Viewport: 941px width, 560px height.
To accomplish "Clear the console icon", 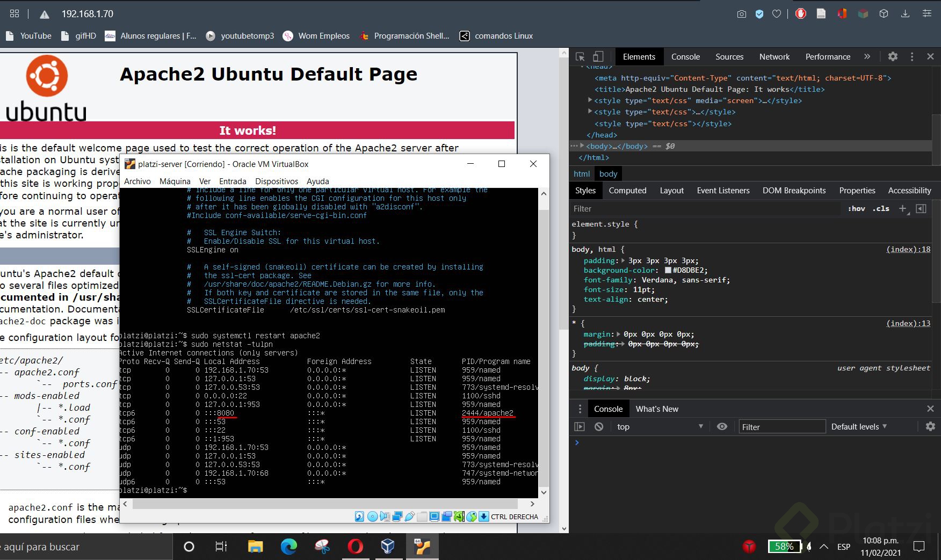I will (x=599, y=426).
